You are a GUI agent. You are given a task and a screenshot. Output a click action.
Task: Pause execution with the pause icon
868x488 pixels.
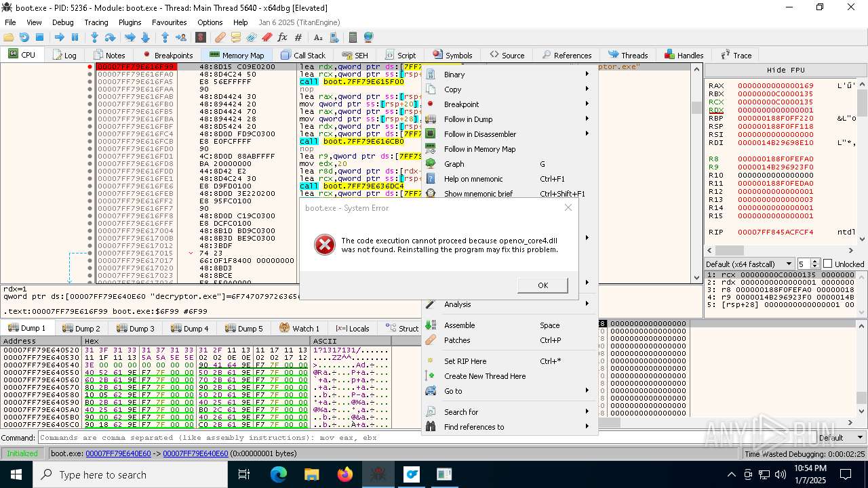pyautogui.click(x=75, y=37)
